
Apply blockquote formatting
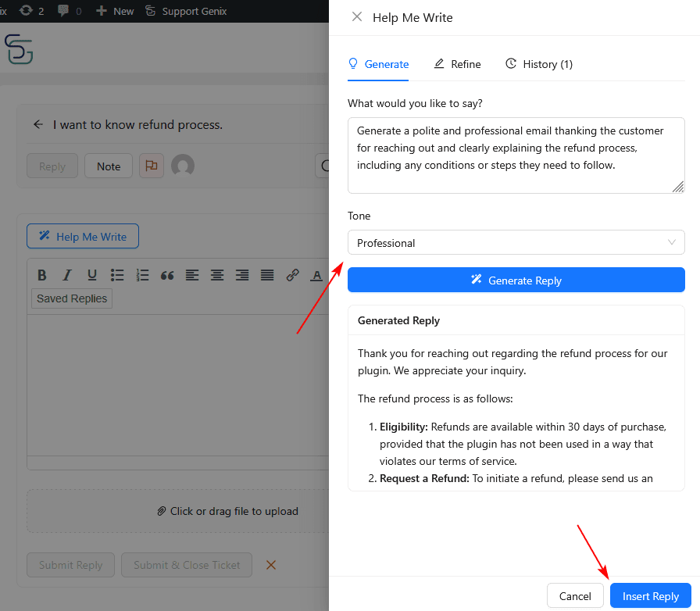(x=167, y=275)
